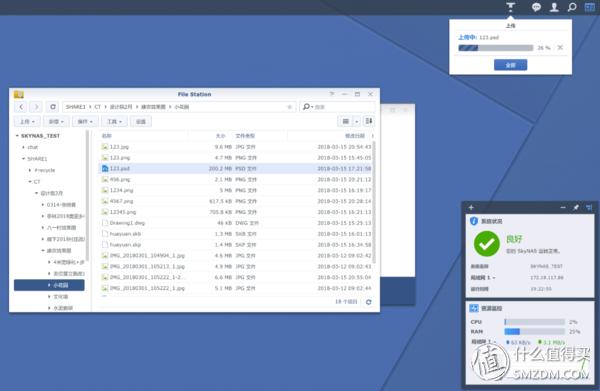
Task: Open the Action dropdown button
Action: 85,121
